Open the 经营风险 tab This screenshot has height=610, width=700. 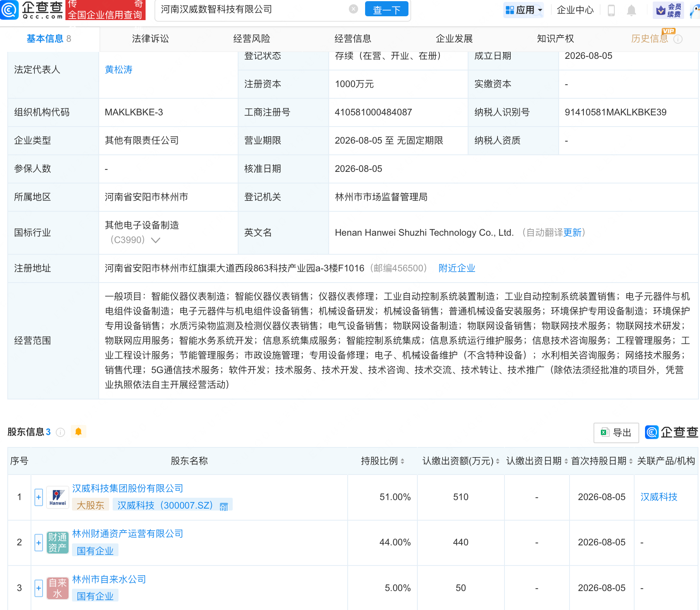click(x=252, y=39)
